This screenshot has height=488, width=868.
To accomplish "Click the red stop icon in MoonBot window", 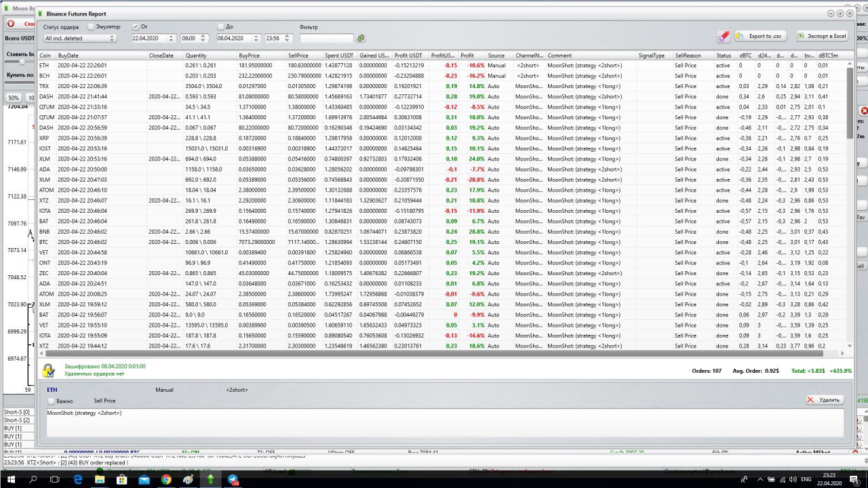I will [11, 24].
